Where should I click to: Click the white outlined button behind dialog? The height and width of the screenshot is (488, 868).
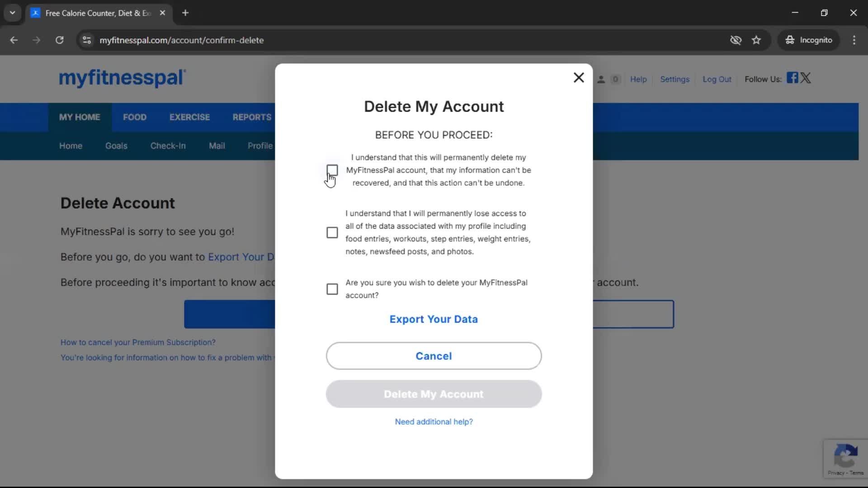pyautogui.click(x=633, y=314)
